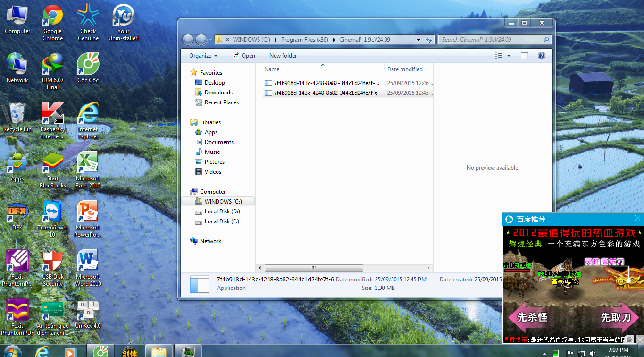This screenshot has width=644, height=357.
Task: Click the Change your view icon
Action: pos(499,56)
